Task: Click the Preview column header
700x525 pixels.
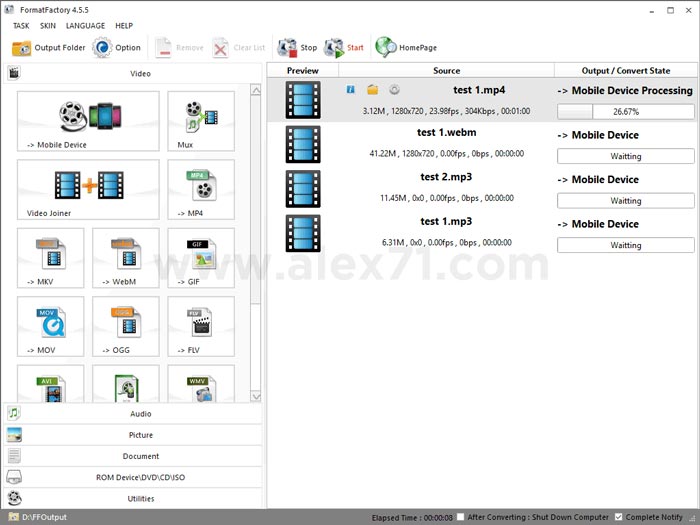Action: pos(303,71)
